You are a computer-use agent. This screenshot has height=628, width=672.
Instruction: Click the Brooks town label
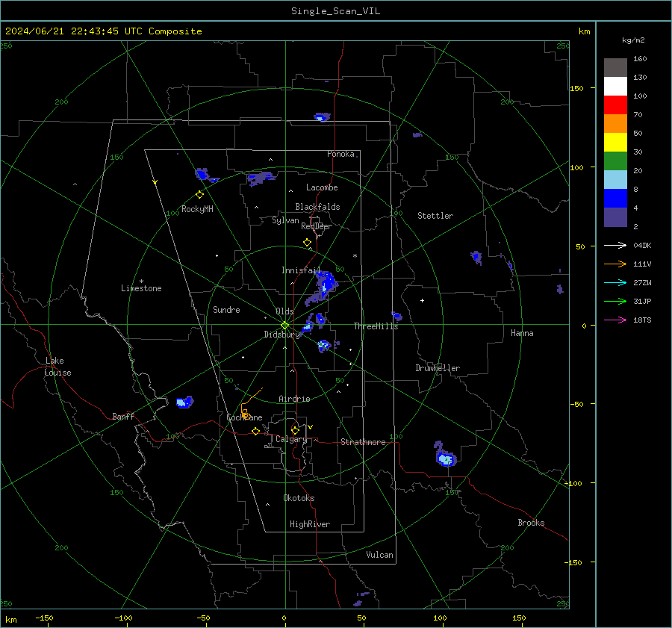coord(531,523)
